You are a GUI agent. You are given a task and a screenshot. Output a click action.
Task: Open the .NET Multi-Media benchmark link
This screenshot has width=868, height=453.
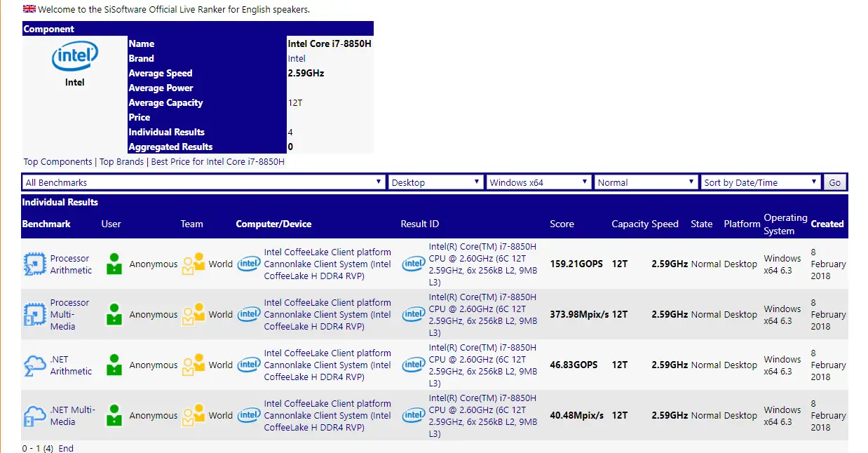pyautogui.click(x=72, y=416)
